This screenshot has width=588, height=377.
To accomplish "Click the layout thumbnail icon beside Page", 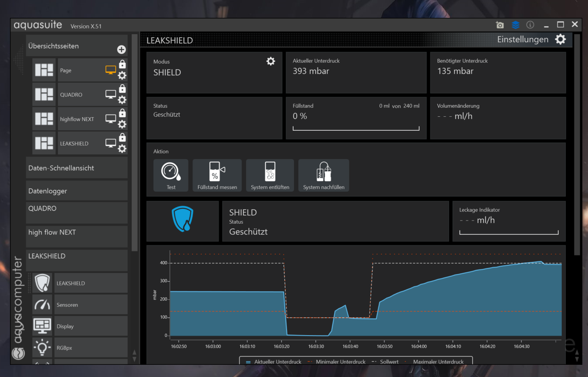I will click(x=44, y=70).
